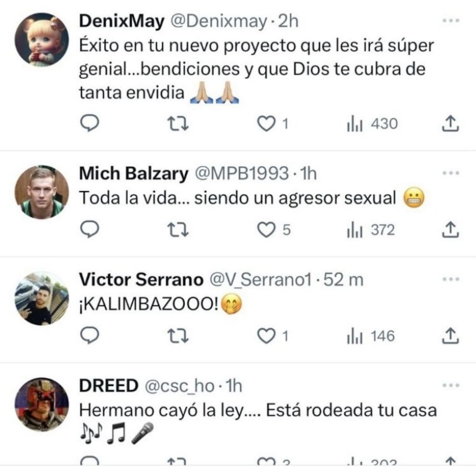
Task: Open more options on Mich Balzary's tweet
Action: click(x=451, y=173)
